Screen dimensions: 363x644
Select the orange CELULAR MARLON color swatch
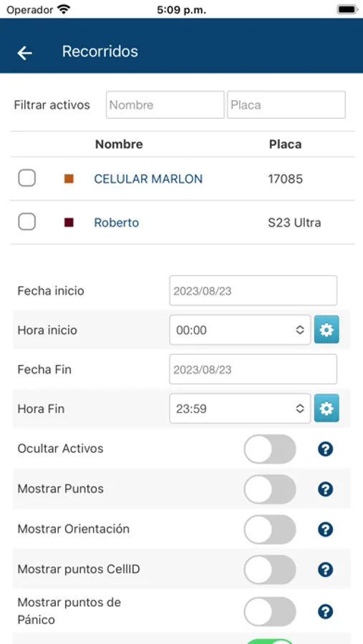[x=69, y=179]
